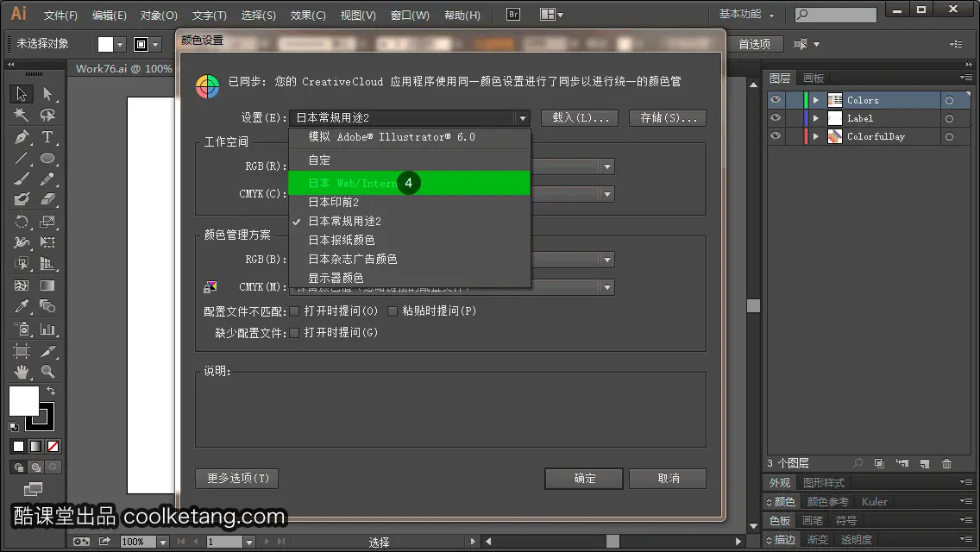Select the Rotate tool
Image resolution: width=980 pixels, height=552 pixels.
22,222
